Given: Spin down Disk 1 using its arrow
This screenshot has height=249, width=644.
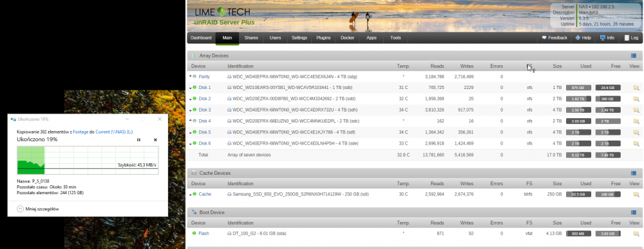Looking at the screenshot, I should tap(190, 88).
